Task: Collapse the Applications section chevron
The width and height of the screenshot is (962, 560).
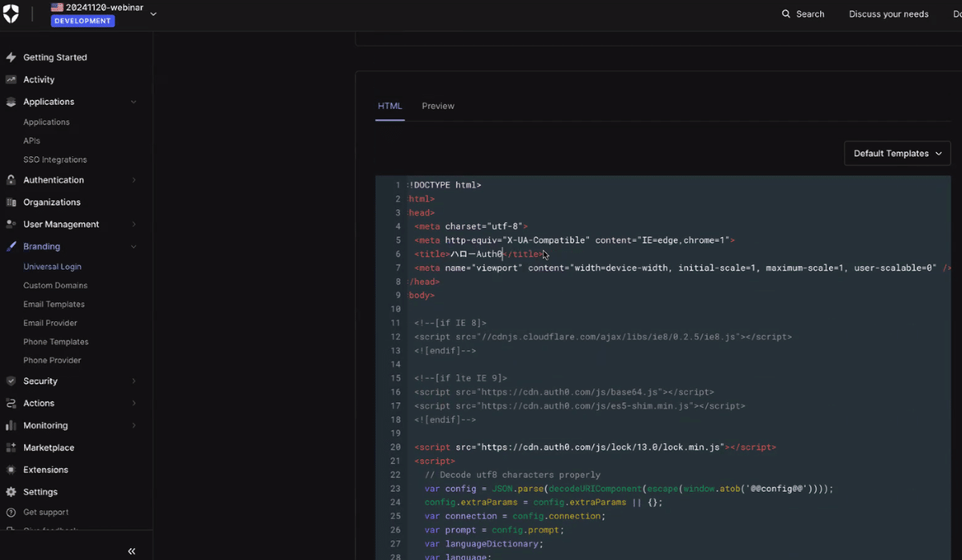Action: [x=134, y=102]
